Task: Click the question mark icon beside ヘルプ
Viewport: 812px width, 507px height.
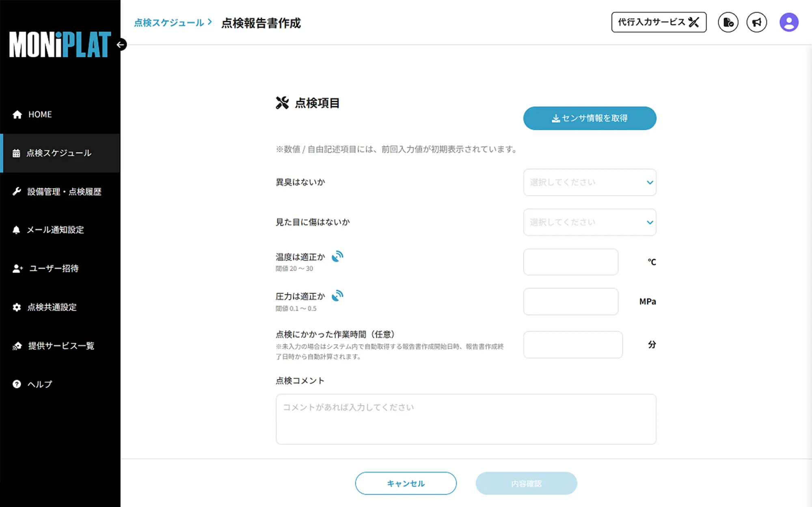Action: 16,384
